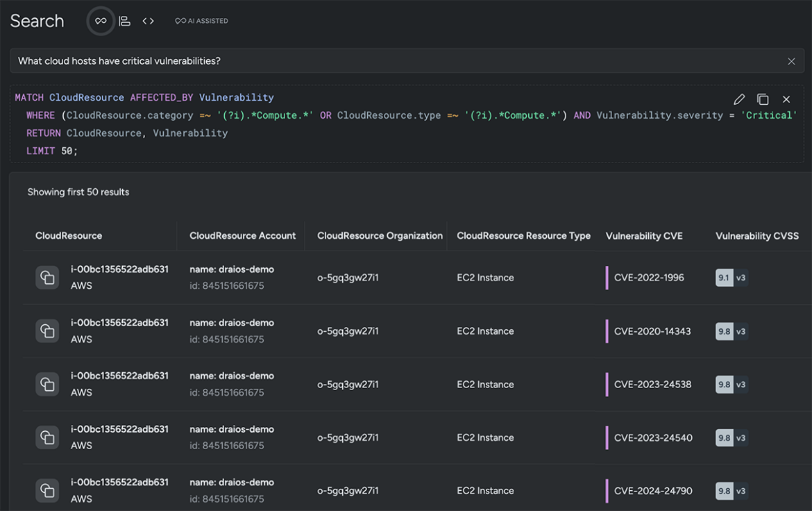Click the 9.8 score for CVE-2023-24540

[x=724, y=438]
